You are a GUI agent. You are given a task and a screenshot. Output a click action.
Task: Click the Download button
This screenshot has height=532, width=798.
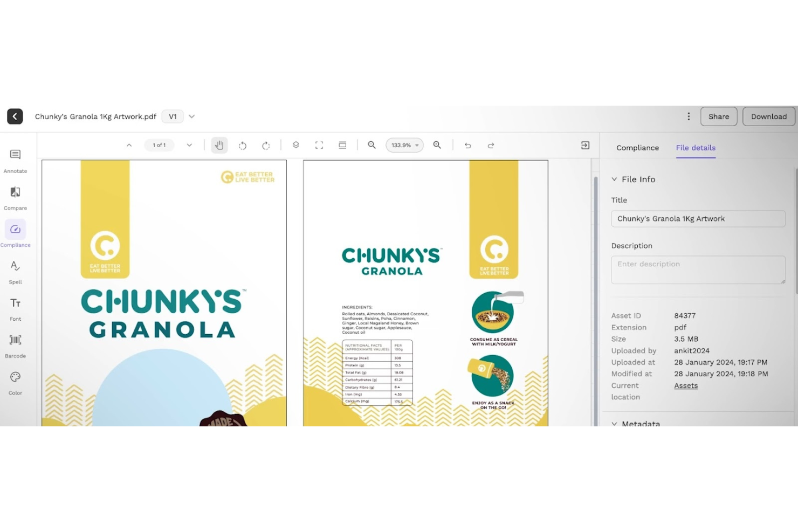[769, 116]
